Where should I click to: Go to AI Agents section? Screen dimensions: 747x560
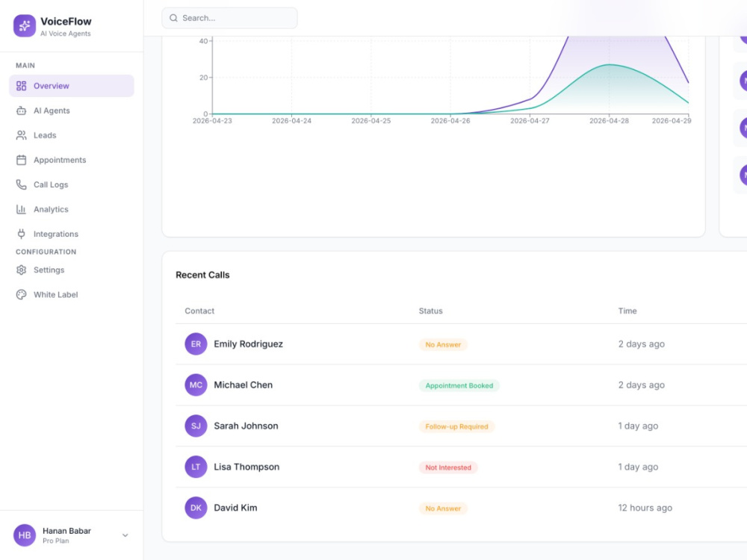pos(72,111)
